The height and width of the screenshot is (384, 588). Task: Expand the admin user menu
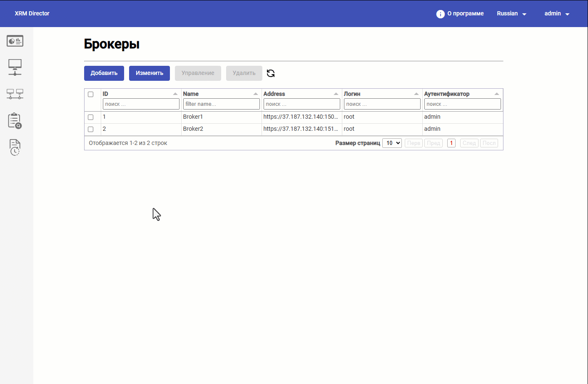[x=557, y=14]
